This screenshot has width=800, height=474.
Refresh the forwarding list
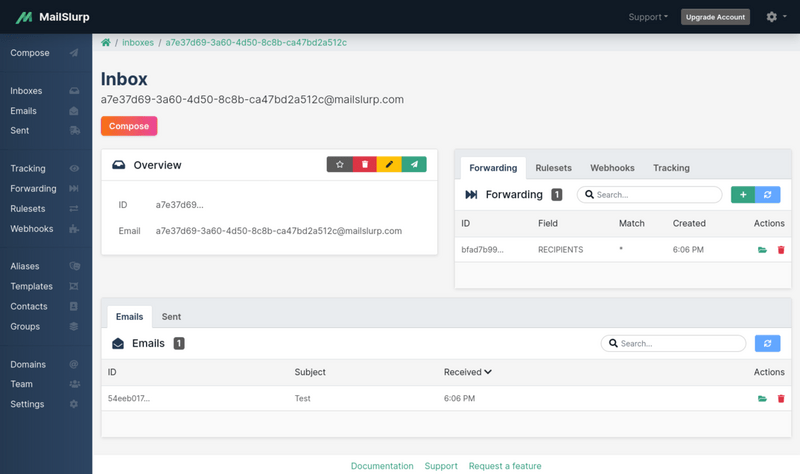tap(768, 194)
